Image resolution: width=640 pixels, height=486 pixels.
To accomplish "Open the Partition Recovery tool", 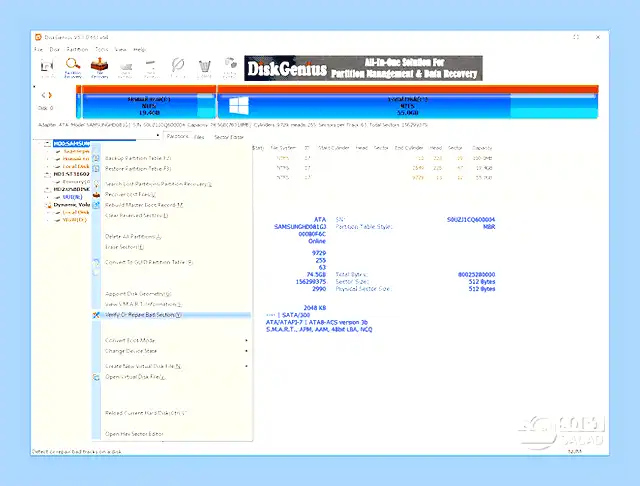I will (73, 68).
